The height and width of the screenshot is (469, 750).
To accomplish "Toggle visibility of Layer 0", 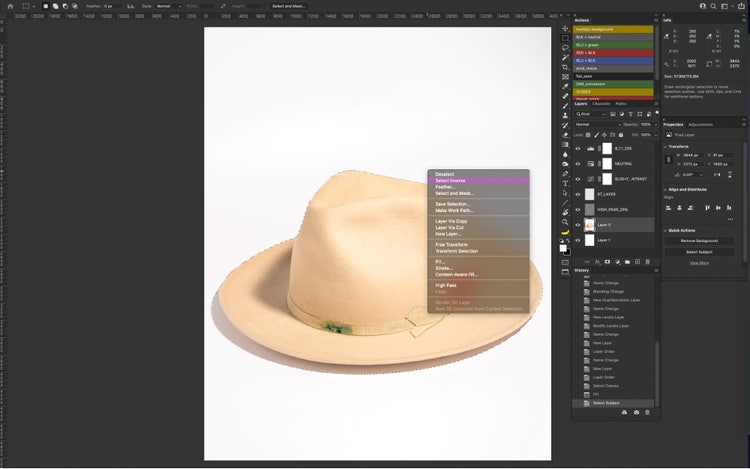I will (x=578, y=225).
